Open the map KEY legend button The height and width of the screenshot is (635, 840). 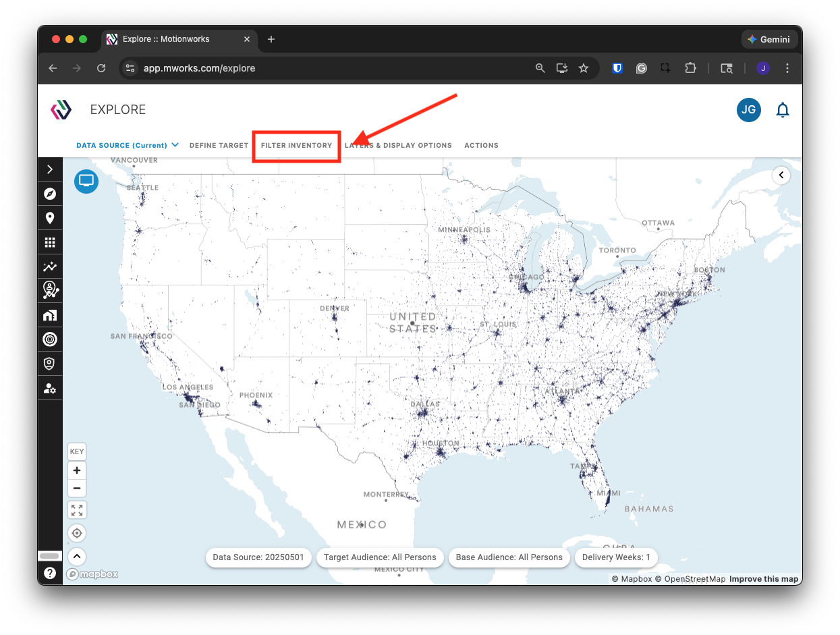click(x=77, y=451)
